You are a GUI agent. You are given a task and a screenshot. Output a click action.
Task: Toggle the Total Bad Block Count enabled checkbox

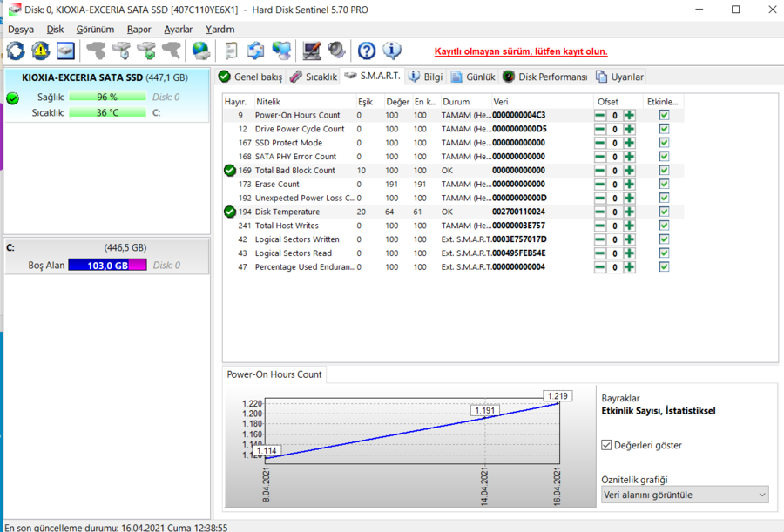664,171
